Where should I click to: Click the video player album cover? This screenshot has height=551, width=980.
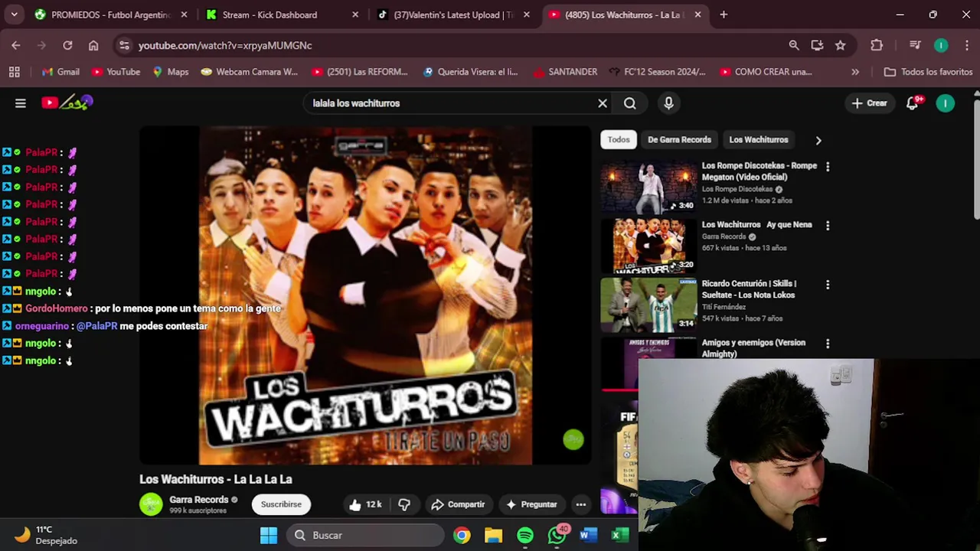pyautogui.click(x=365, y=295)
